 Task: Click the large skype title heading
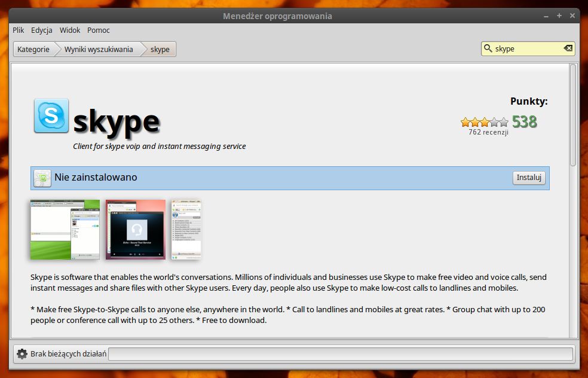tap(117, 121)
